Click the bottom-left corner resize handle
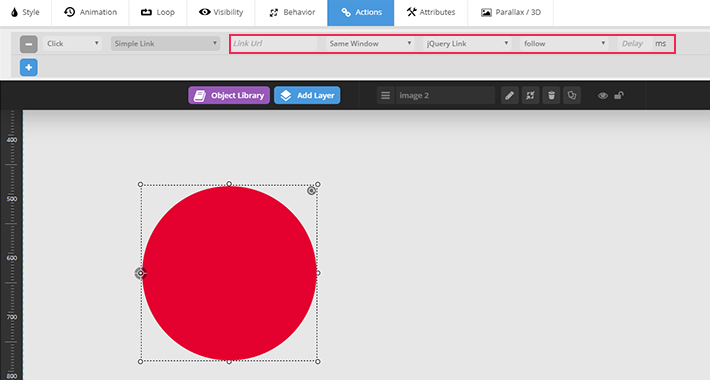Image resolution: width=710 pixels, height=380 pixels. pos(140,361)
